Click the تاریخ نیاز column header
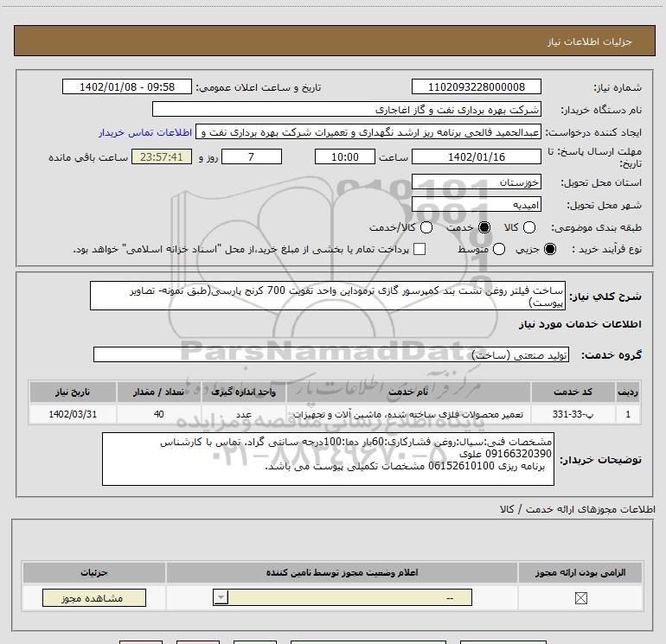The image size is (666, 644). pos(73,392)
